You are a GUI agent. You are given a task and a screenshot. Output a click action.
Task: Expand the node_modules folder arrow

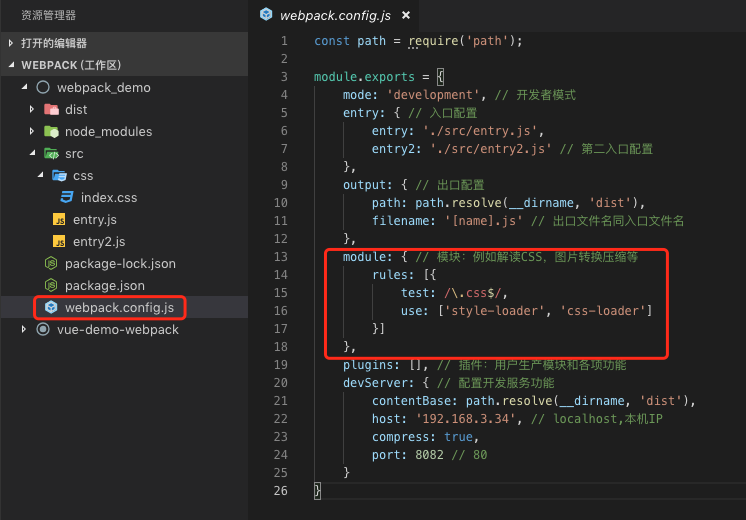pyautogui.click(x=32, y=131)
